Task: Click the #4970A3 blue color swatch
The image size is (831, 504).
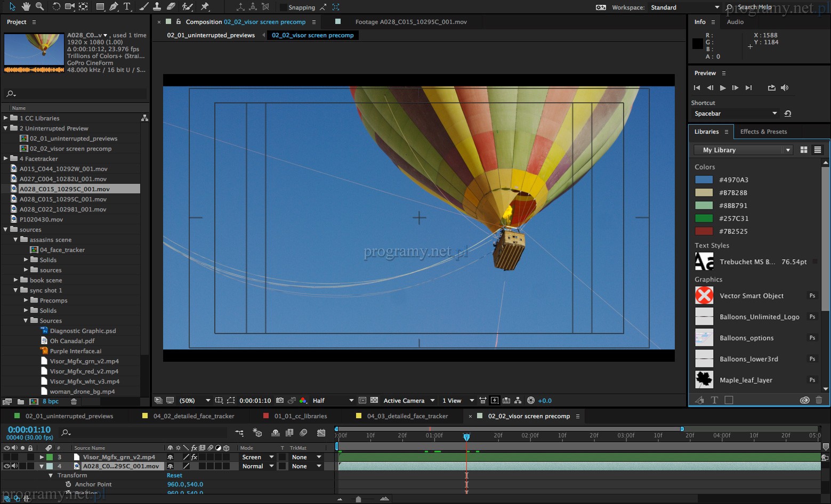Action: [704, 180]
